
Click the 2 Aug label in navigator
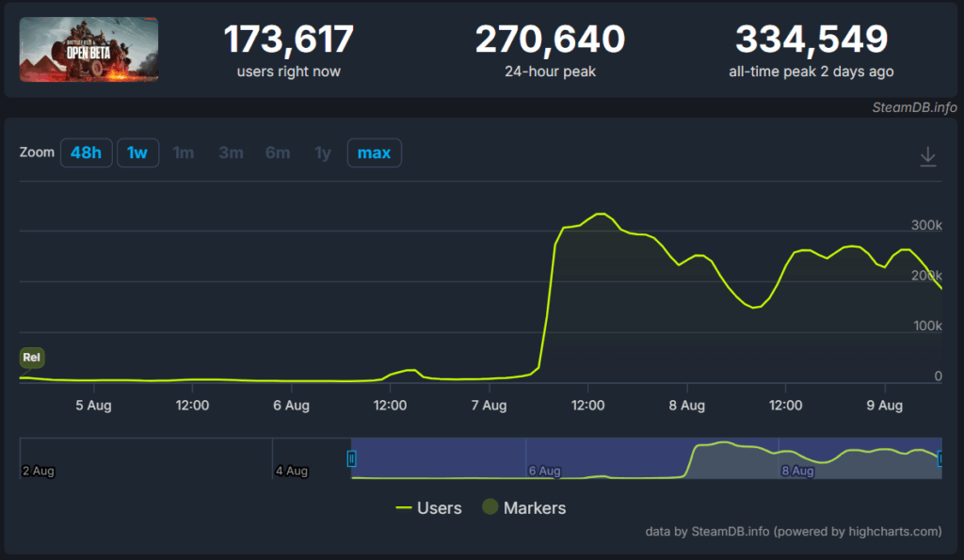click(38, 471)
